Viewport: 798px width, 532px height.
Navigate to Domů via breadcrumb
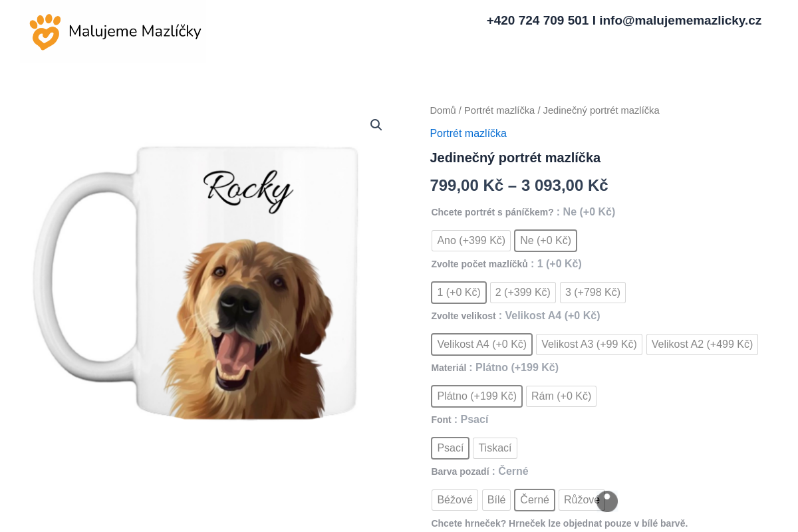click(x=443, y=110)
